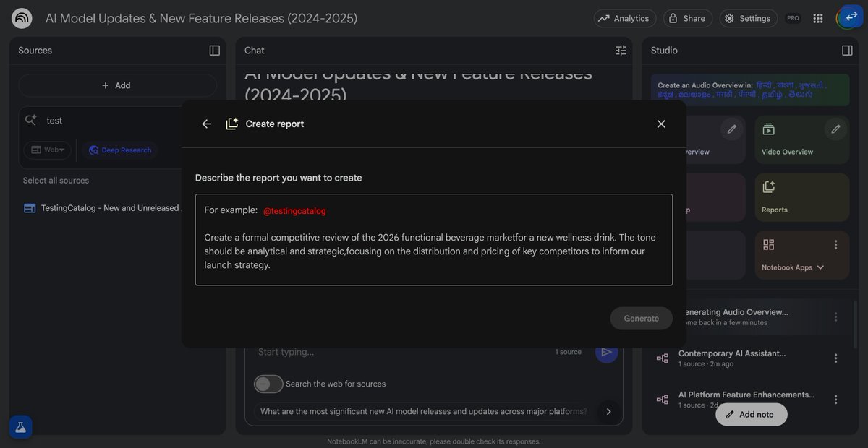Open Analytics from the top bar

tap(624, 18)
